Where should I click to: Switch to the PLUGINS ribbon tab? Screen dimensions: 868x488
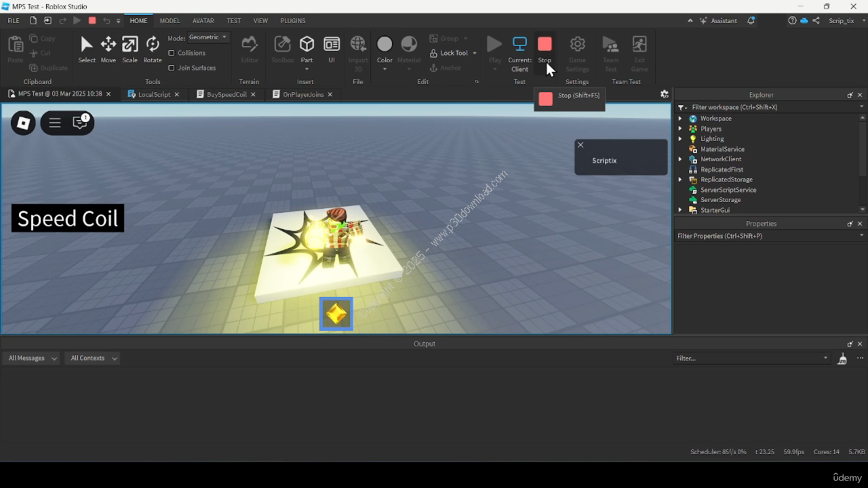(293, 20)
